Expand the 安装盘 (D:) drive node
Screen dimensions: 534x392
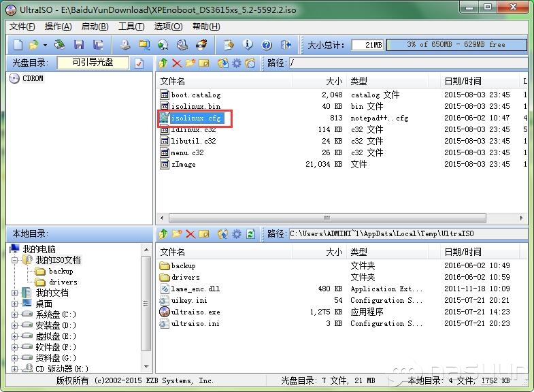[15, 325]
